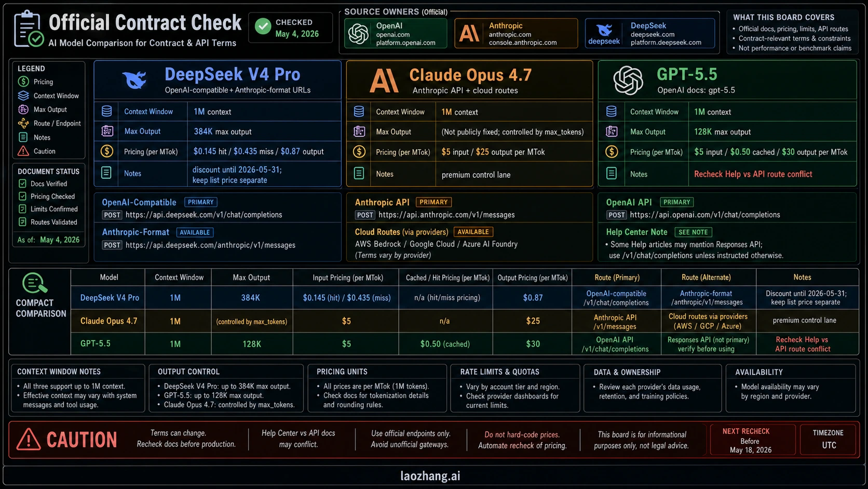The image size is (868, 489).
Task: Click the red 'Recheck Help vs API route conflict' note in GPT-5.5 card
Action: (753, 174)
